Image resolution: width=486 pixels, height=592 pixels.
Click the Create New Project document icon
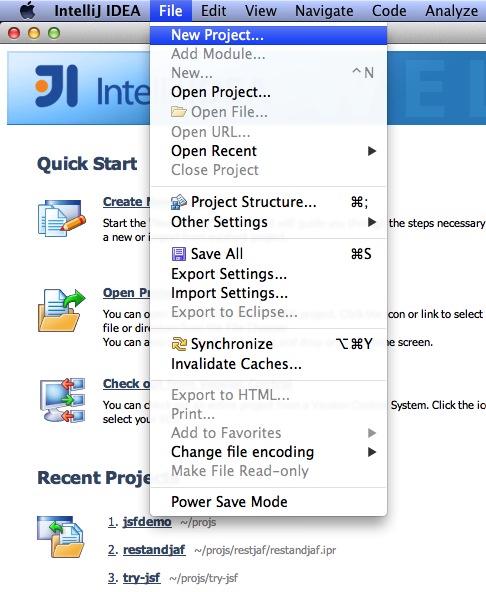click(x=61, y=218)
